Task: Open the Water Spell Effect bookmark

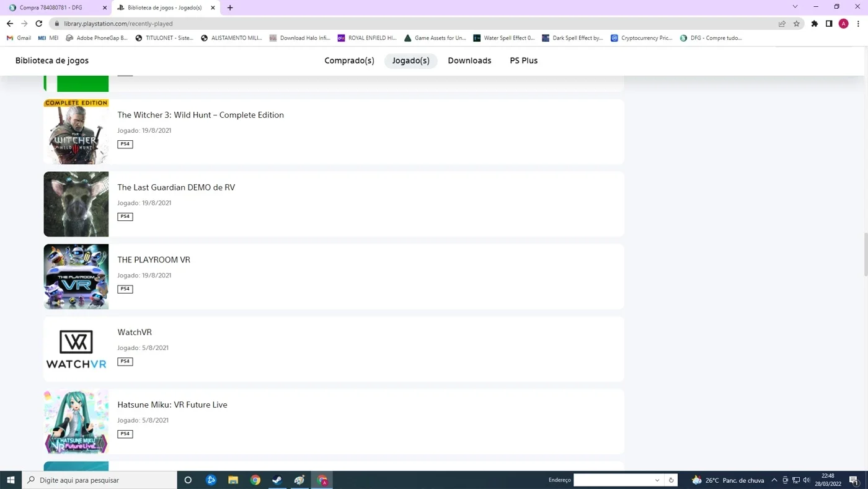Action: [x=504, y=38]
